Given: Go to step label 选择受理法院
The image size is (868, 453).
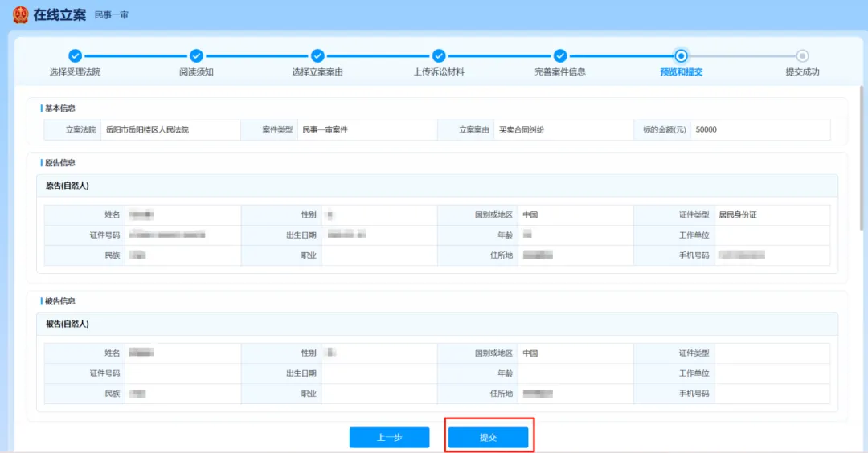Looking at the screenshot, I should pos(75,72).
